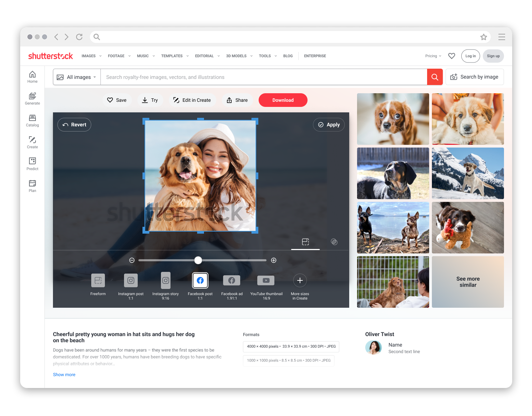Screen dimensions: 532x416
Task: Click More sizes in Create plus icon
Action: click(x=300, y=280)
